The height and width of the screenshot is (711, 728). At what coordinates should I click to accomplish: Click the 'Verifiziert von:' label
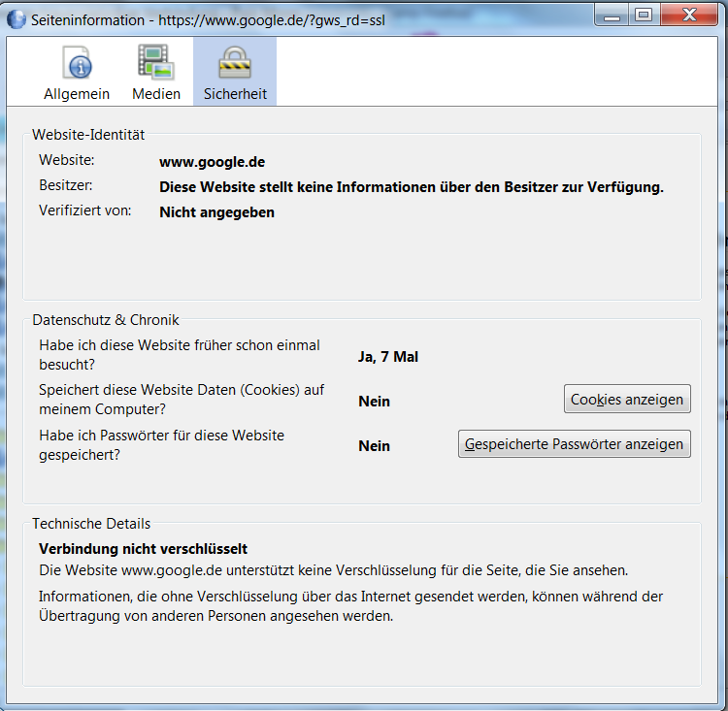[85, 210]
